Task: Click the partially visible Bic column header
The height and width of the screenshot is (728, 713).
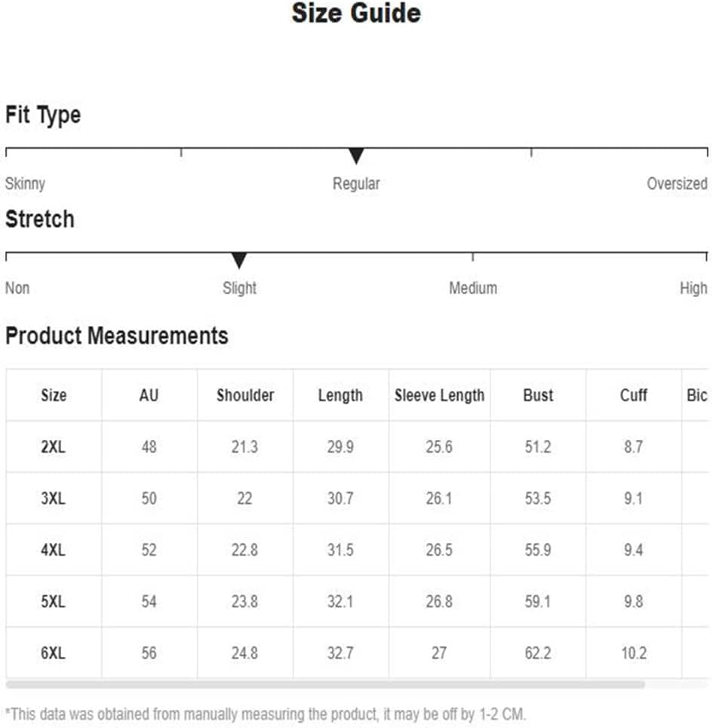Action: click(697, 395)
